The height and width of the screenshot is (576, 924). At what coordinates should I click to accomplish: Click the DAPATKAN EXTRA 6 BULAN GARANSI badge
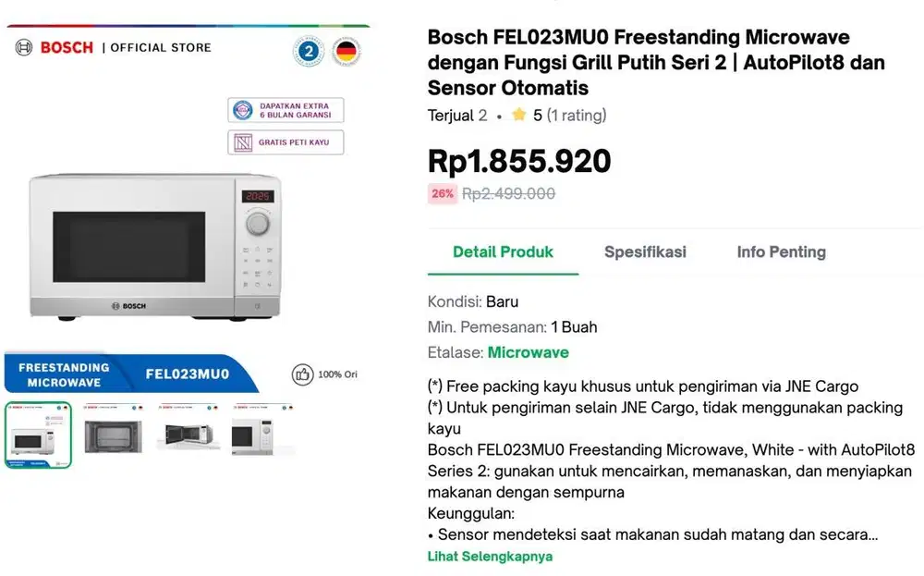pos(286,109)
